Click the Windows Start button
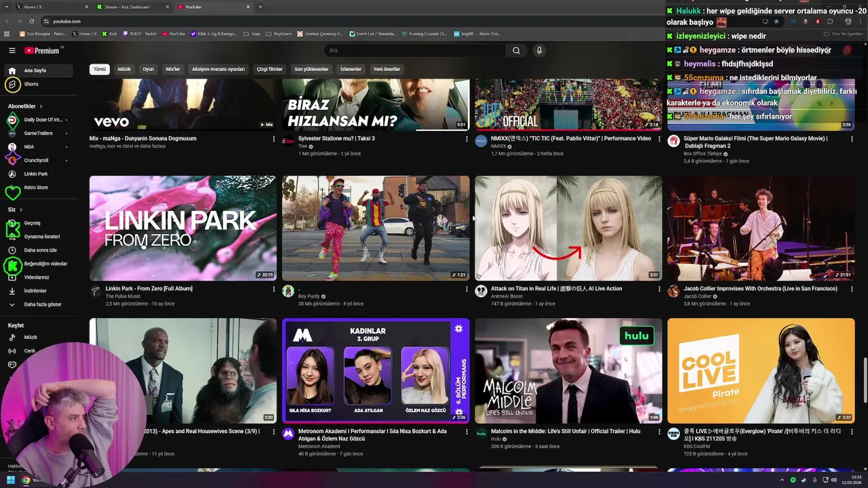This screenshot has width=868, height=488. click(11, 481)
